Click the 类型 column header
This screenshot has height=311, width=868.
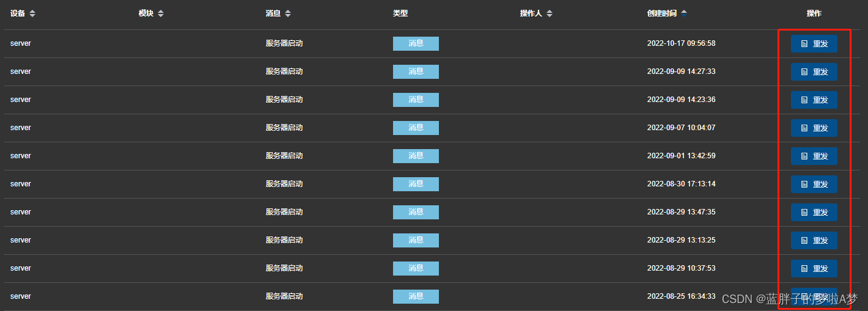pos(400,13)
